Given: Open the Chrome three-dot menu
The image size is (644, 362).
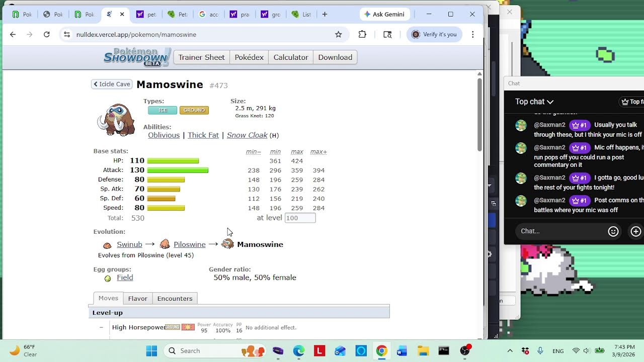Looking at the screenshot, I should tap(472, 34).
